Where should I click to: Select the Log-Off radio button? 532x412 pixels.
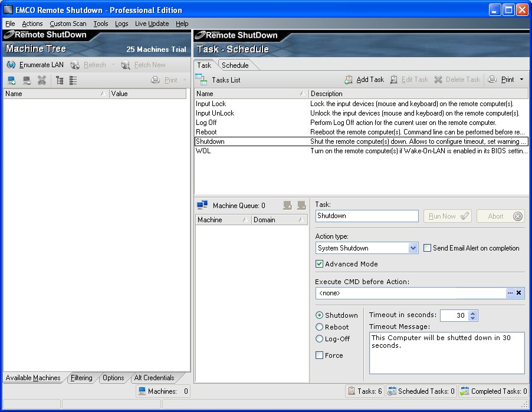319,338
